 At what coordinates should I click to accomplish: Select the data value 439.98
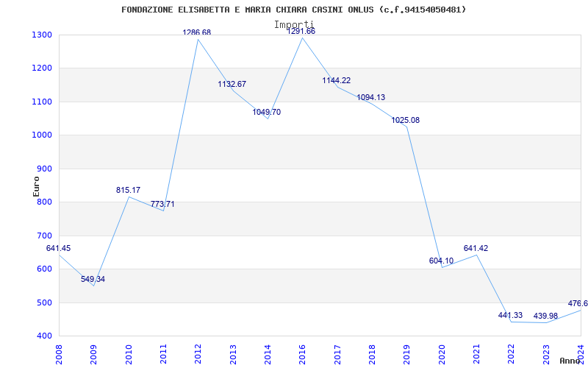point(545,316)
